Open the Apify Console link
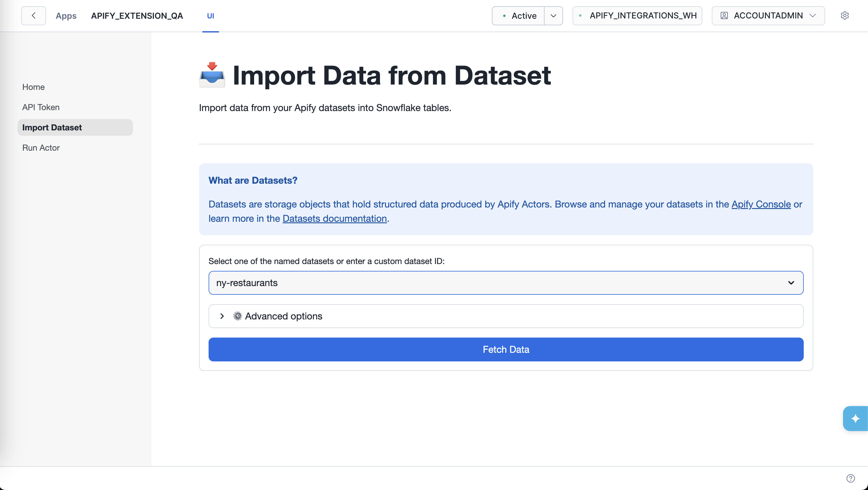The image size is (868, 490). pos(761,204)
